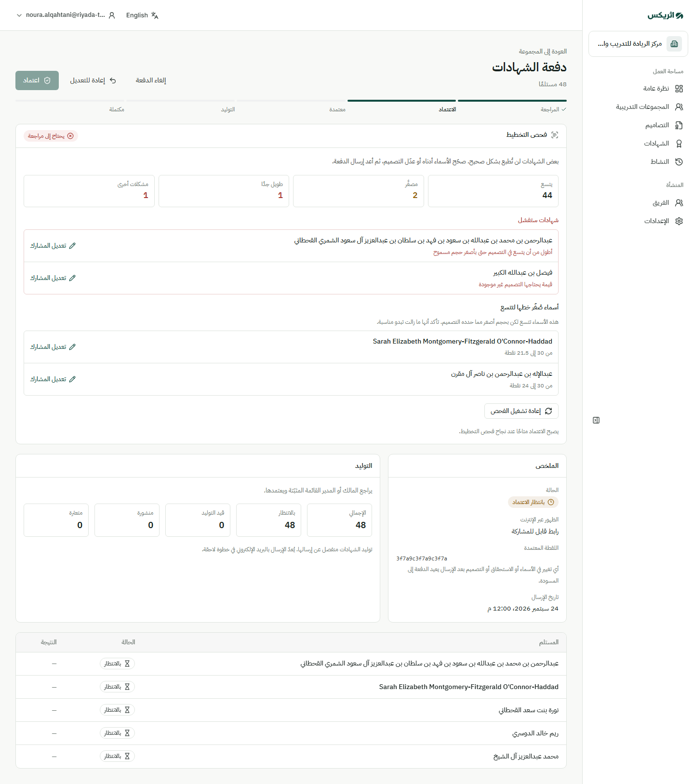Click رابط قابل للمشاركة visibility value
This screenshot has height=784, width=694.
535,532
